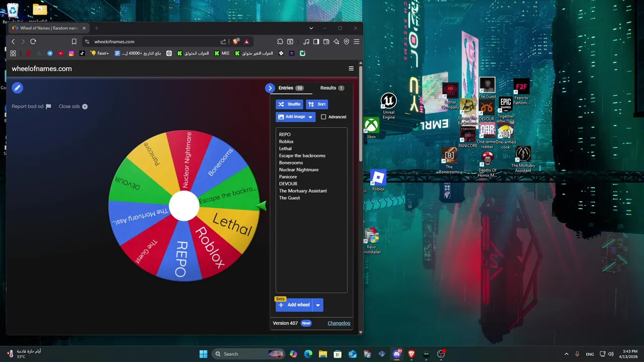The width and height of the screenshot is (644, 362).
Task: Reload the page in browser
Action: [33, 42]
